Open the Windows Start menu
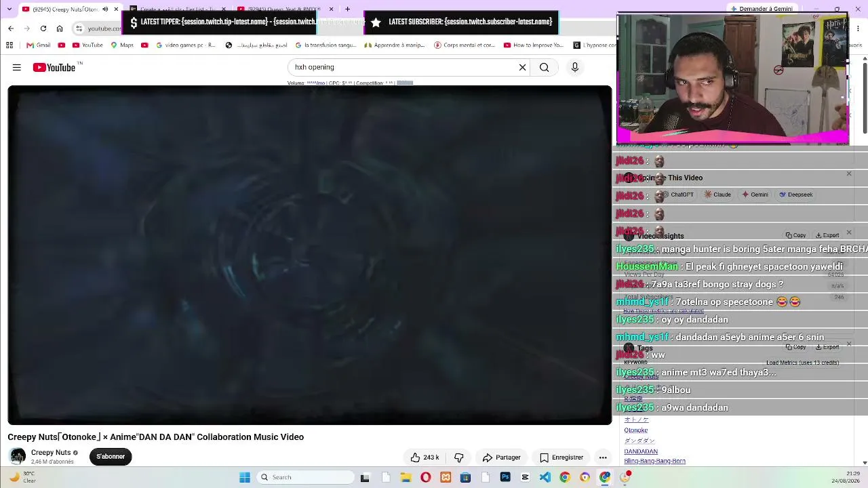Screen dimensions: 868x488 tap(245, 477)
